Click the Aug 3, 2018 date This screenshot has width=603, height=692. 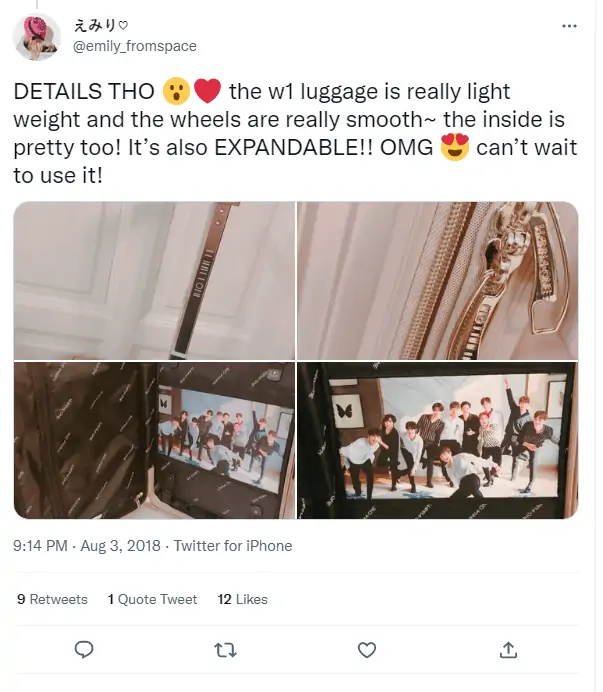(120, 546)
